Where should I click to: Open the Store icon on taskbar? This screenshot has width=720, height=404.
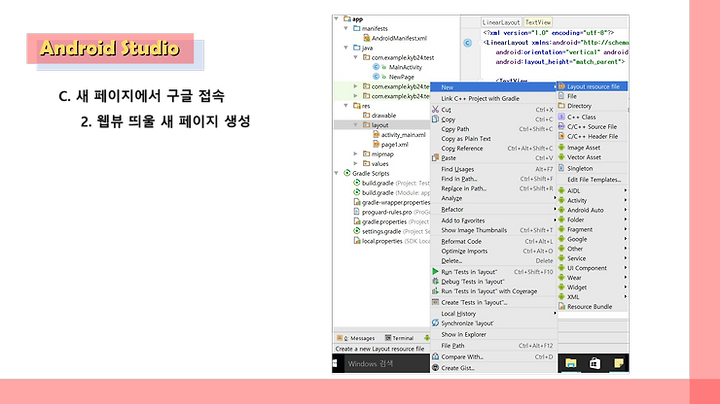pyautogui.click(x=595, y=363)
